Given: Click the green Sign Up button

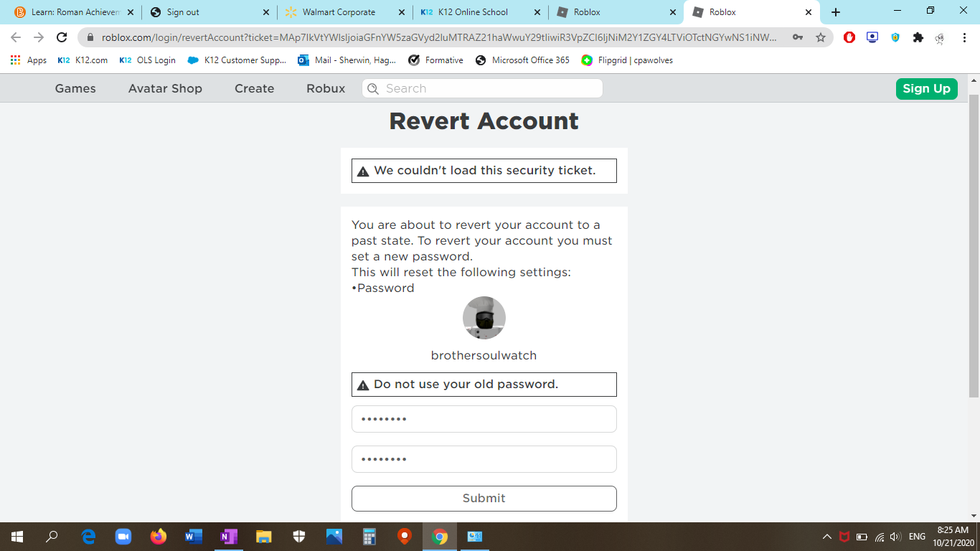Looking at the screenshot, I should 926,88.
